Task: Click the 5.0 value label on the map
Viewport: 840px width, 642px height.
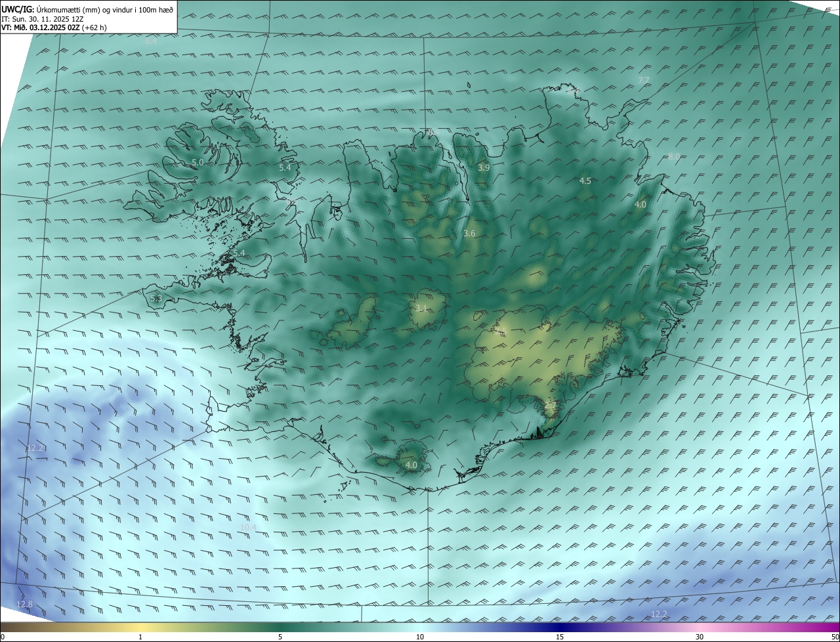Action: click(x=198, y=162)
